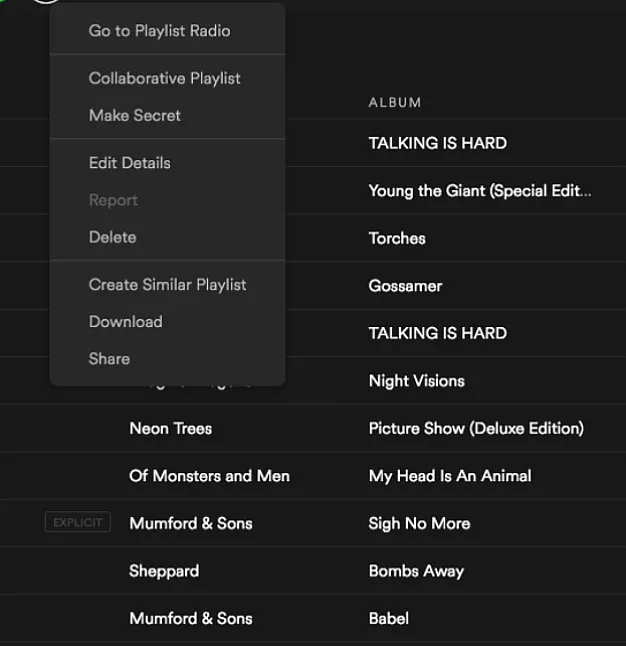Viewport: 626px width, 646px height.
Task: Select Go to Playlist Radio
Action: pos(159,31)
